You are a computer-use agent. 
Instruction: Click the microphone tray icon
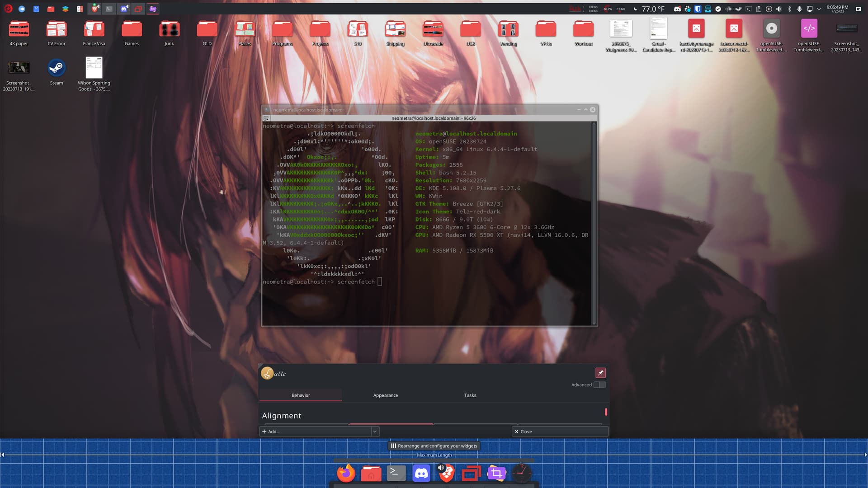pos(799,9)
